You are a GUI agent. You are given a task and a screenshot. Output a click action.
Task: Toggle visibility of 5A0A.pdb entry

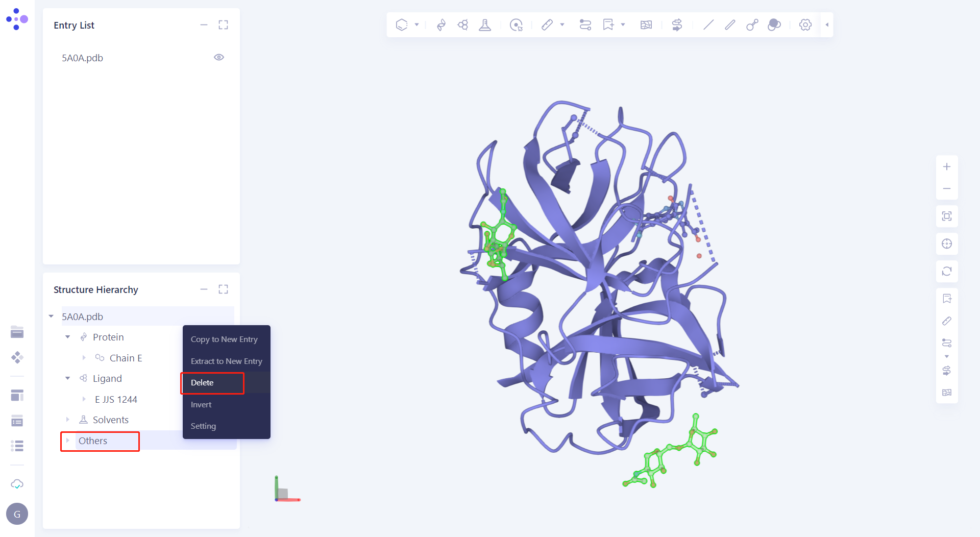click(219, 57)
